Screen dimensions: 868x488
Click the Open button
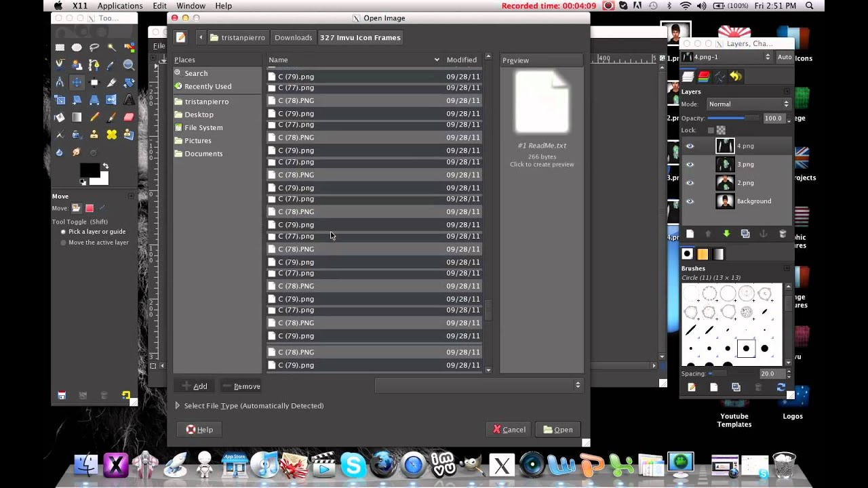click(558, 430)
